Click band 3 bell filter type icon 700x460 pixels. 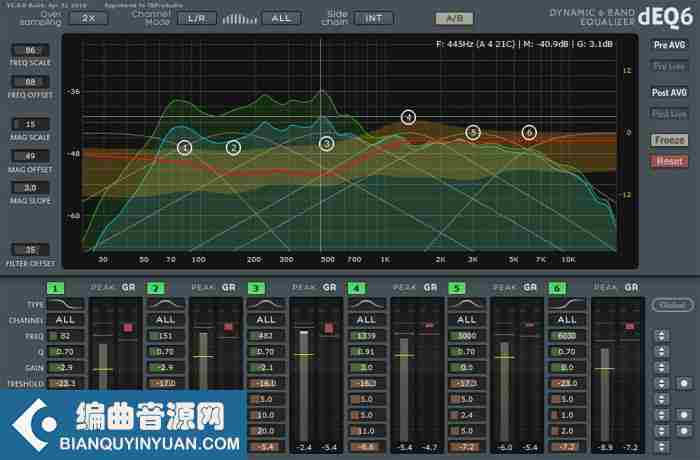click(266, 305)
